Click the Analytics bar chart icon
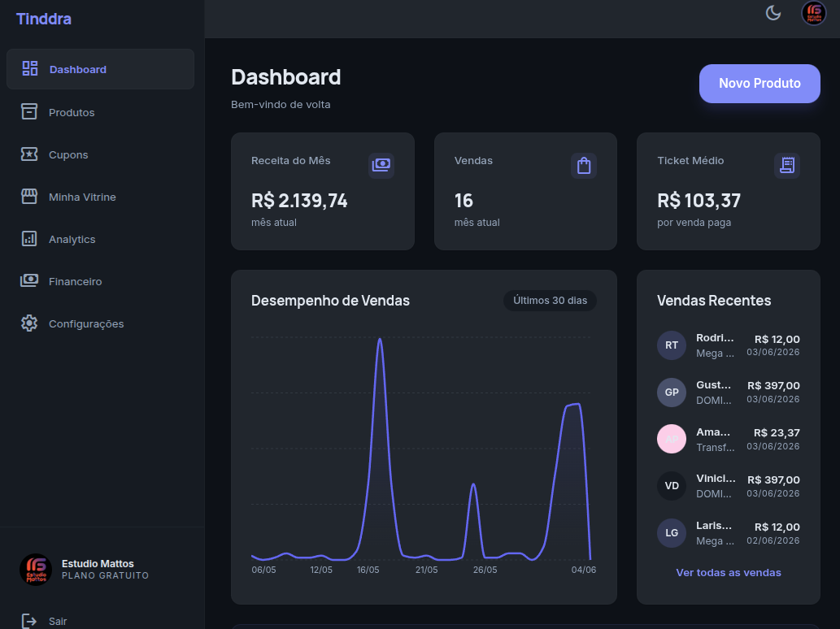840x629 pixels. coord(29,239)
